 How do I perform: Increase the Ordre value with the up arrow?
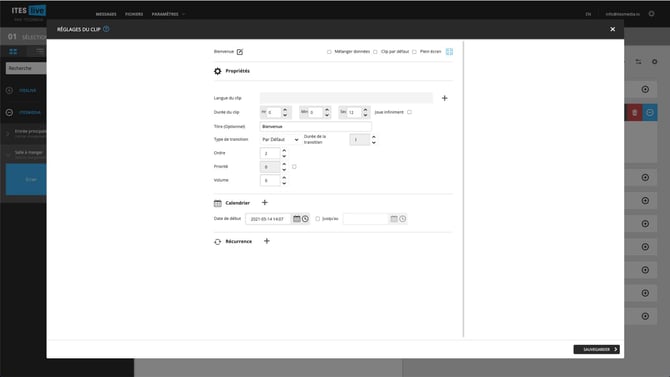(284, 151)
